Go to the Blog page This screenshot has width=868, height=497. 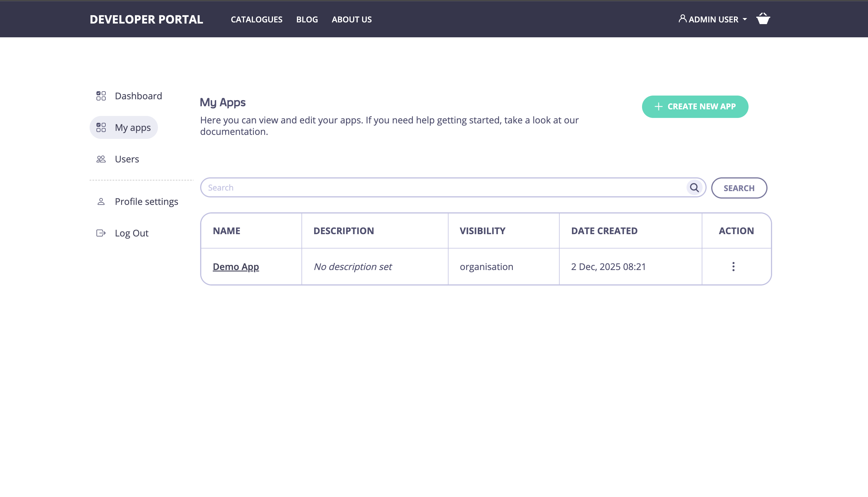(x=307, y=20)
